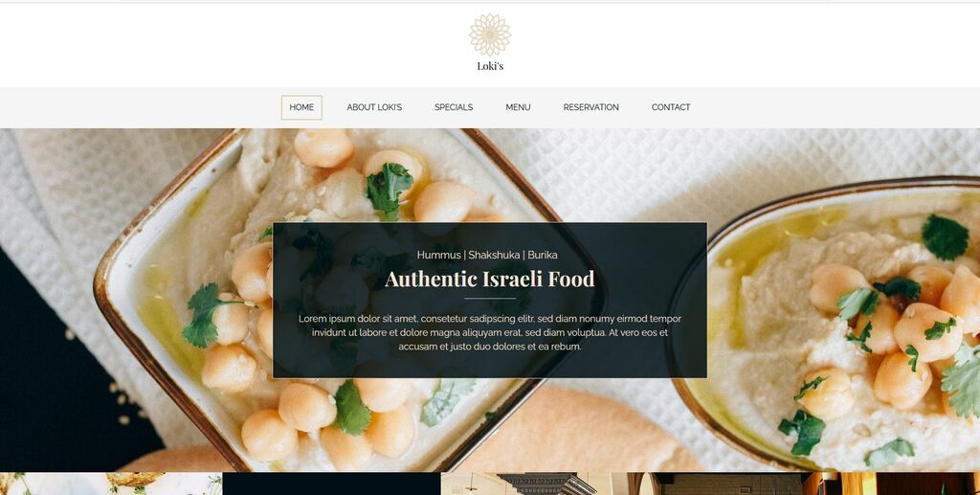The image size is (980, 495).
Task: Navigate to the RESERVATION page
Action: click(x=591, y=107)
